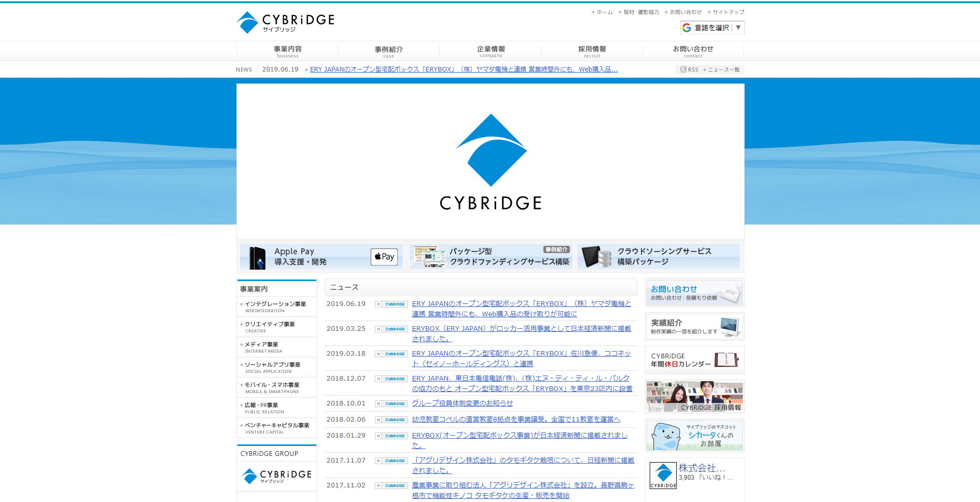Go to ホーム link in the top header
The width and height of the screenshot is (980, 502).
point(602,12)
